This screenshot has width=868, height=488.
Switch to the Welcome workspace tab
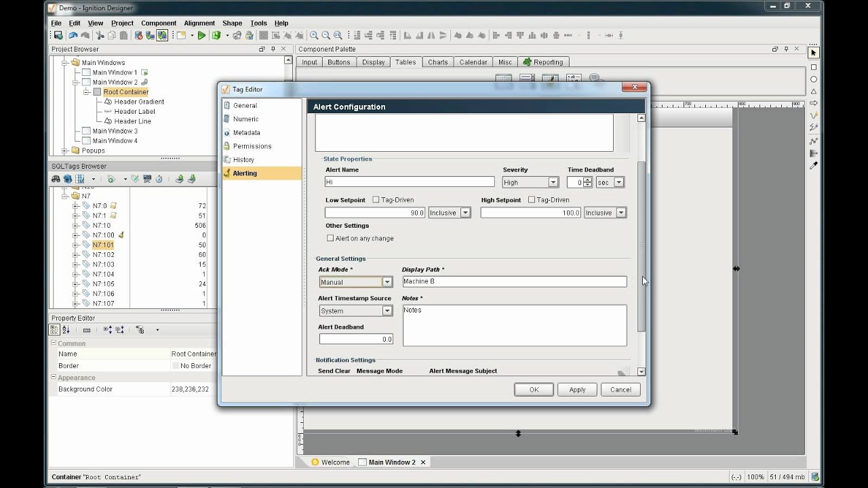[x=330, y=462]
